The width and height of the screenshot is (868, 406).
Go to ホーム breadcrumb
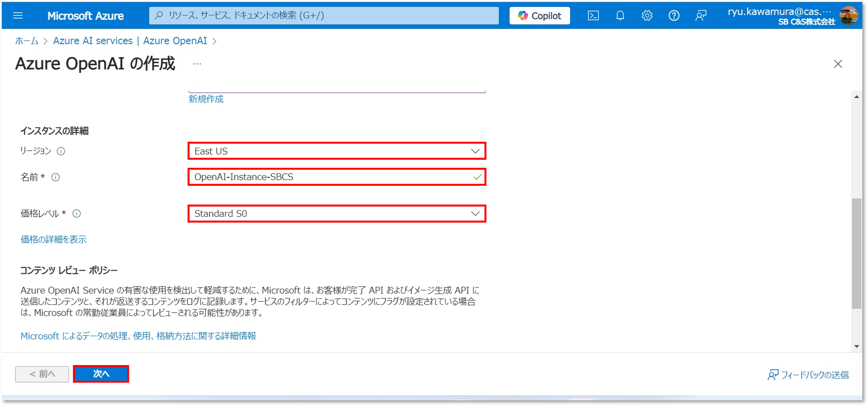27,41
